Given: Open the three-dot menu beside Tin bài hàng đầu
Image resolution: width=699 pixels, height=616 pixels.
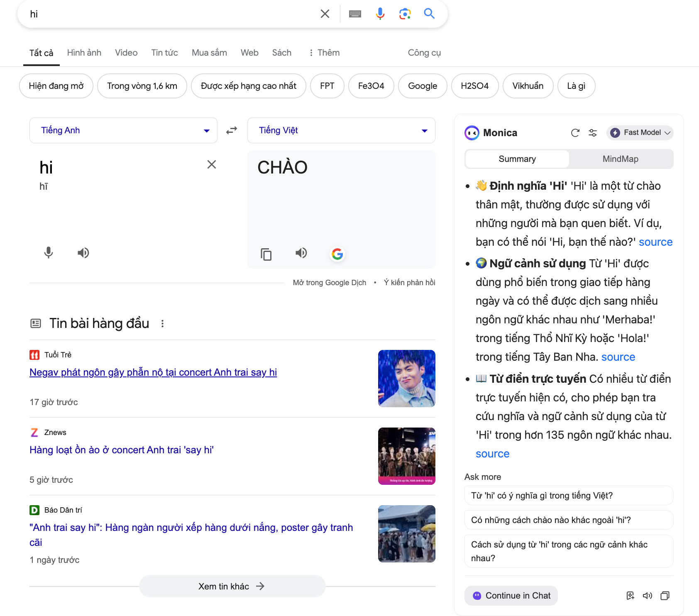Looking at the screenshot, I should tap(163, 323).
